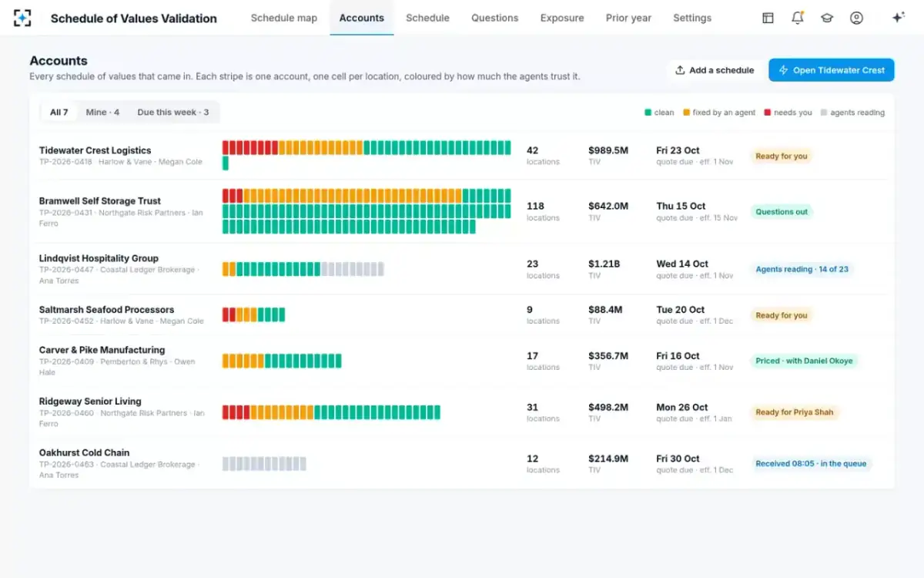
Task: Filter by Mine · 4
Action: (x=102, y=113)
